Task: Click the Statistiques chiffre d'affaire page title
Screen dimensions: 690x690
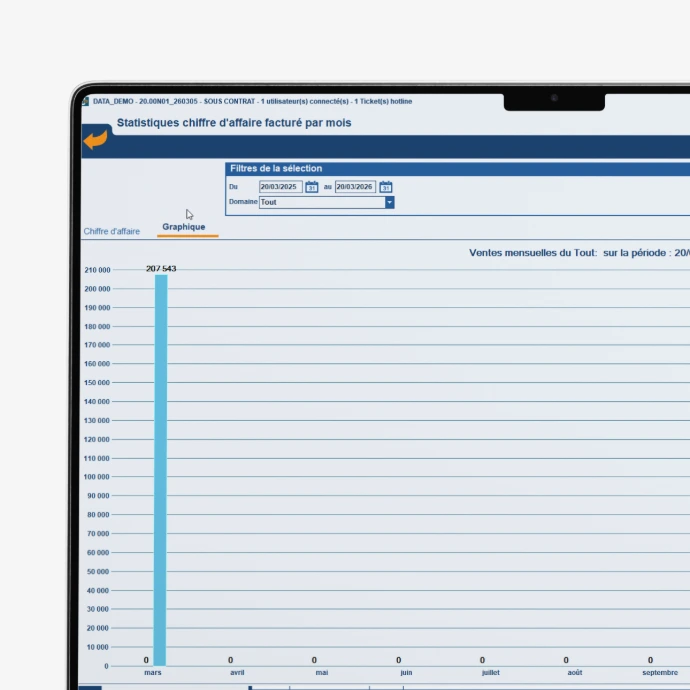Action: pyautogui.click(x=234, y=123)
